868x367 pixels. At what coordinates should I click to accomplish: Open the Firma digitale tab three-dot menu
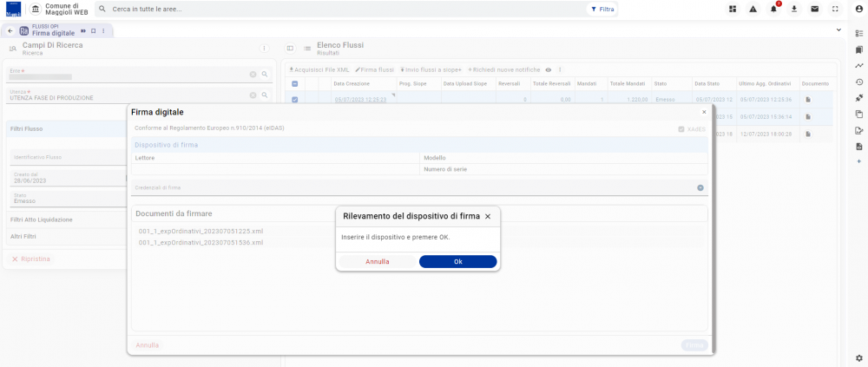[103, 30]
